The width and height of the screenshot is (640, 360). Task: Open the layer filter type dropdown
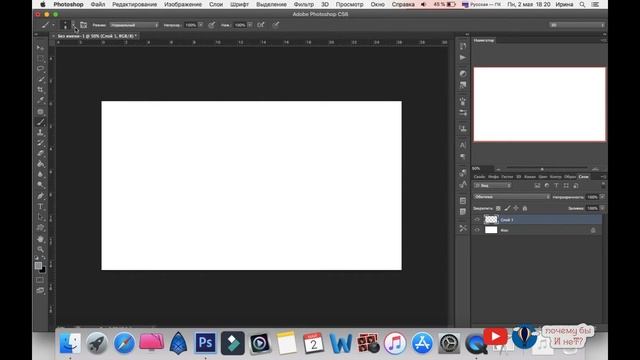click(x=492, y=186)
